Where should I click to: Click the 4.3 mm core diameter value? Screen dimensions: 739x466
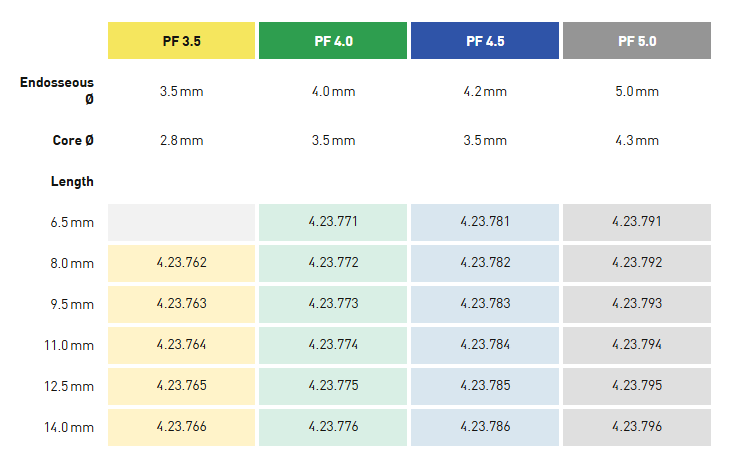637,141
